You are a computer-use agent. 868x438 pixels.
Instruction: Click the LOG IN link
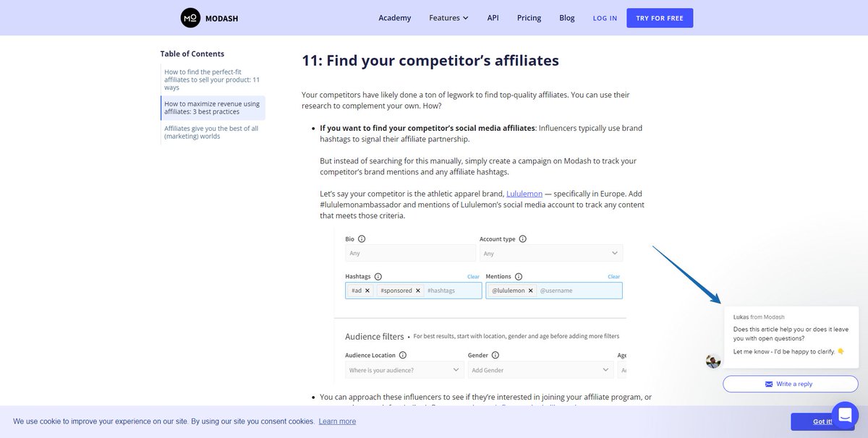point(605,18)
